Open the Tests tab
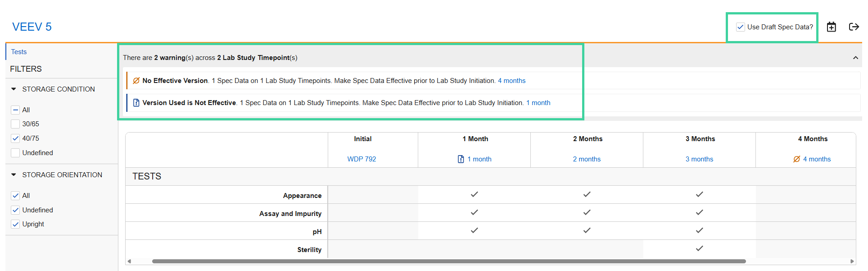 point(19,52)
